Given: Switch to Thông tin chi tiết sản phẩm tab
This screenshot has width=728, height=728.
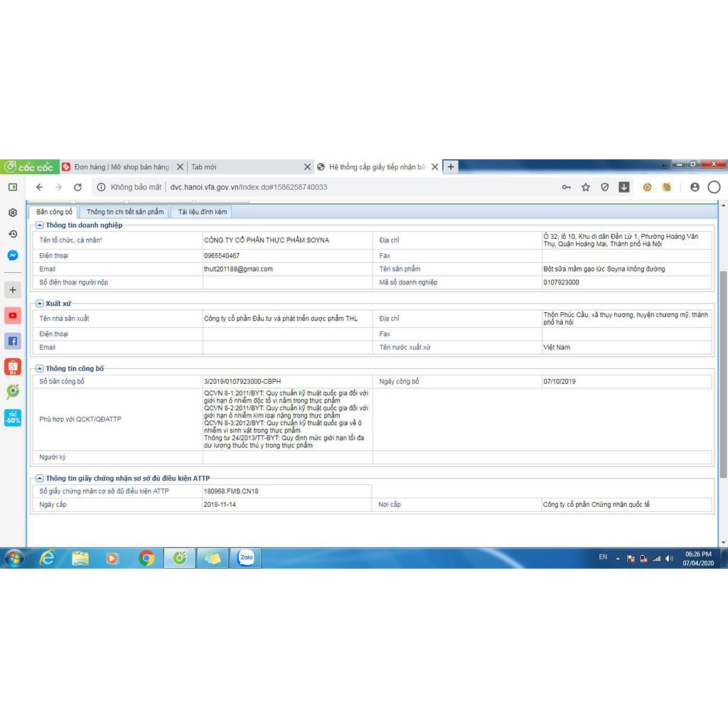Looking at the screenshot, I should tap(125, 212).
